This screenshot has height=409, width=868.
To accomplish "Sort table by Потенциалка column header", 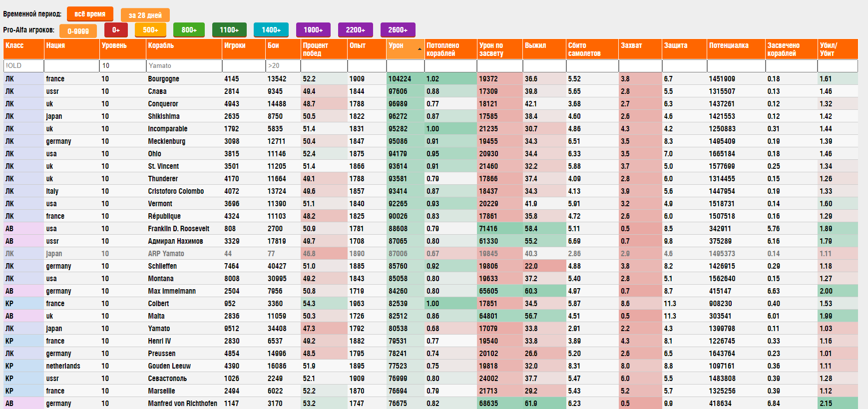I will tap(736, 49).
